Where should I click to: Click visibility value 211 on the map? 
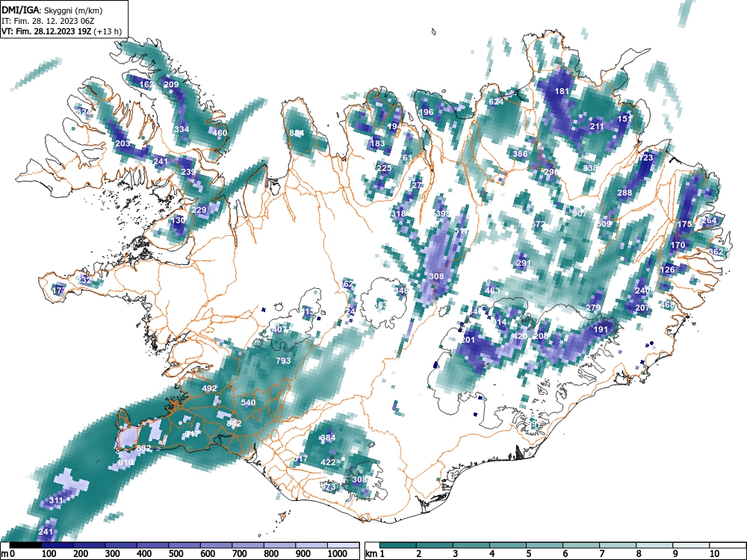(x=597, y=126)
